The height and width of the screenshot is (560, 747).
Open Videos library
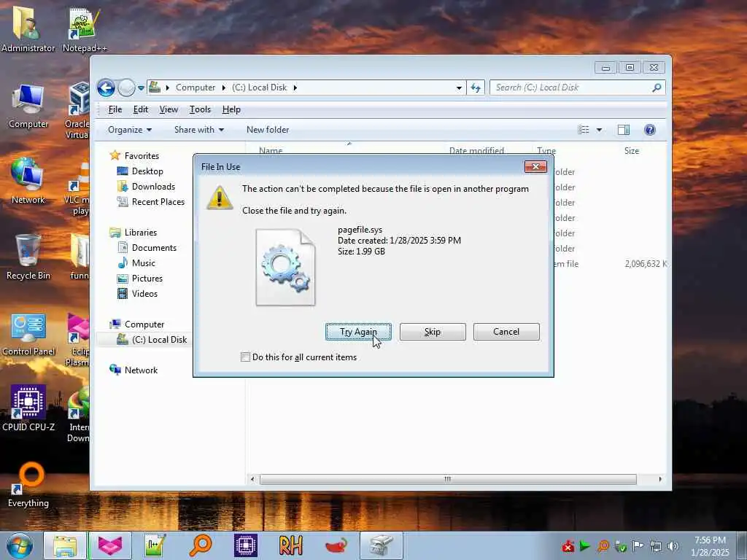point(144,293)
